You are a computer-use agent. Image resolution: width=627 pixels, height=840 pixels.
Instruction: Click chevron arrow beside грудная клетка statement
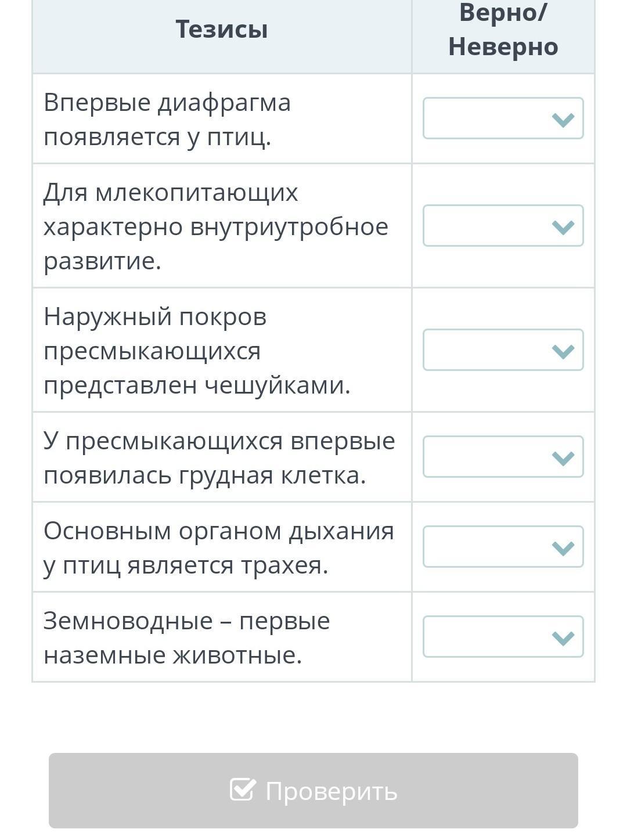coord(563,457)
